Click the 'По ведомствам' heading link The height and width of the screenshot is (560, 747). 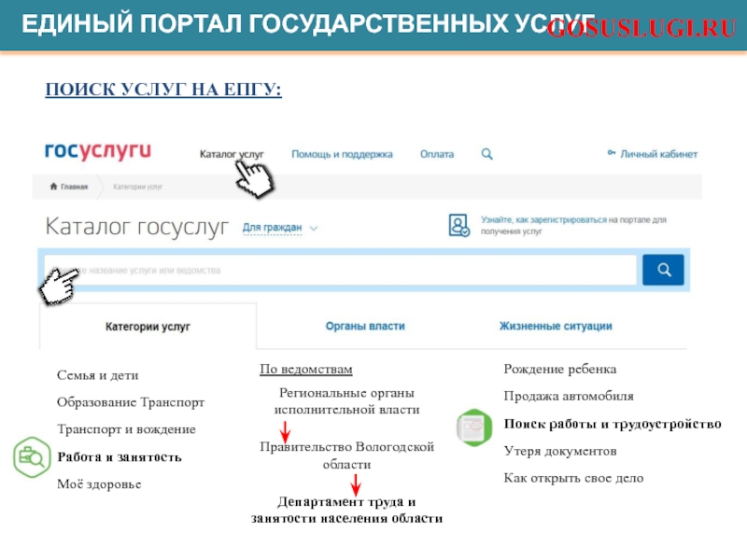(x=306, y=369)
